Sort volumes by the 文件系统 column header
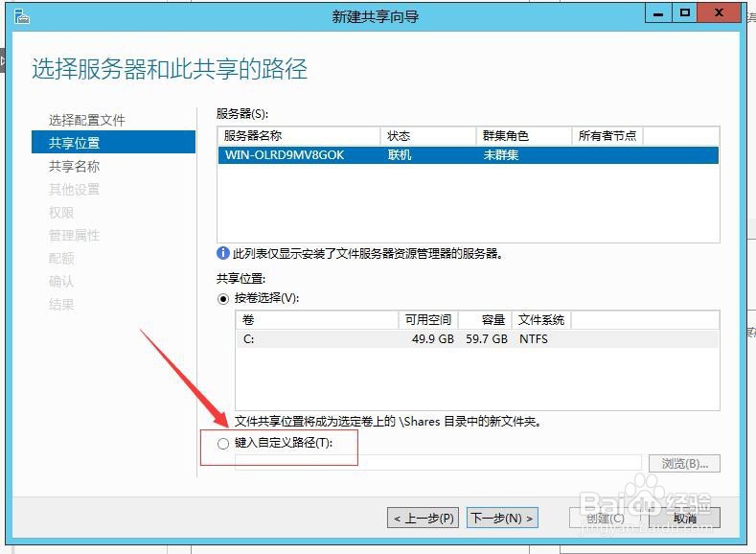 (x=541, y=320)
